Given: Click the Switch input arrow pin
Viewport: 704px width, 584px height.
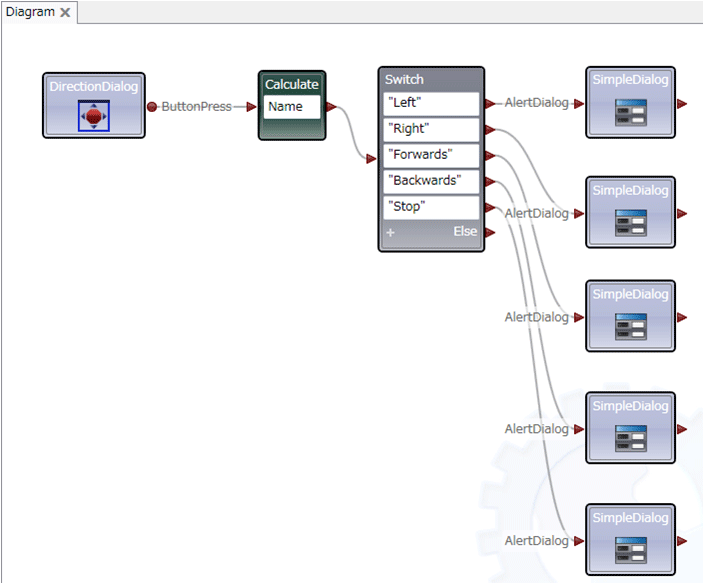Looking at the screenshot, I should point(371,159).
